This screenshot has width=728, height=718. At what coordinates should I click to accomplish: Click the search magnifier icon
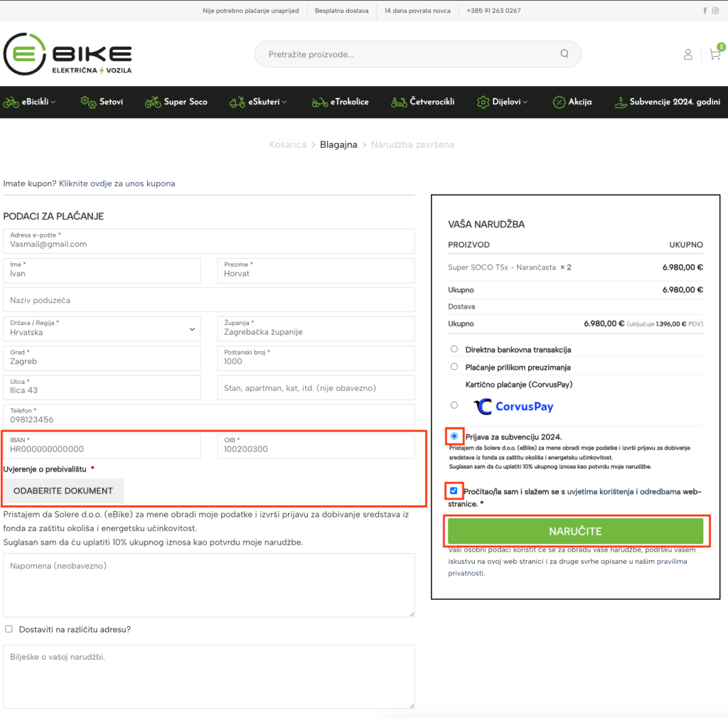(564, 54)
